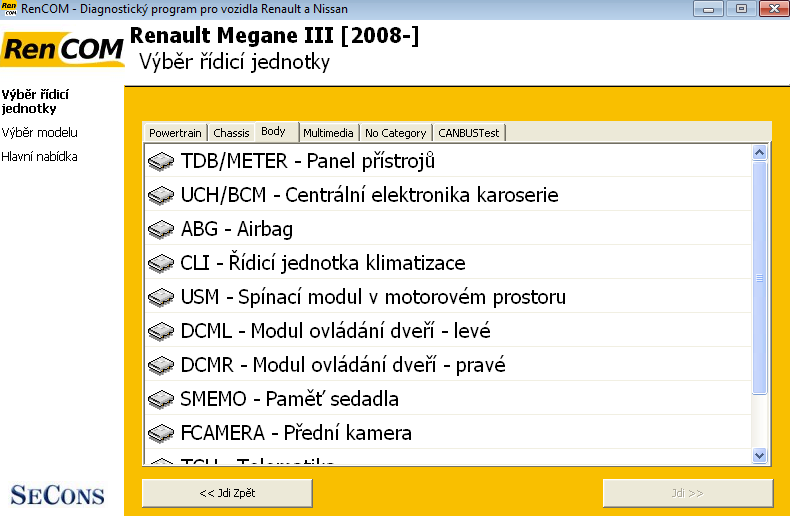Go back with the Jdi Zpět button

pos(227,493)
